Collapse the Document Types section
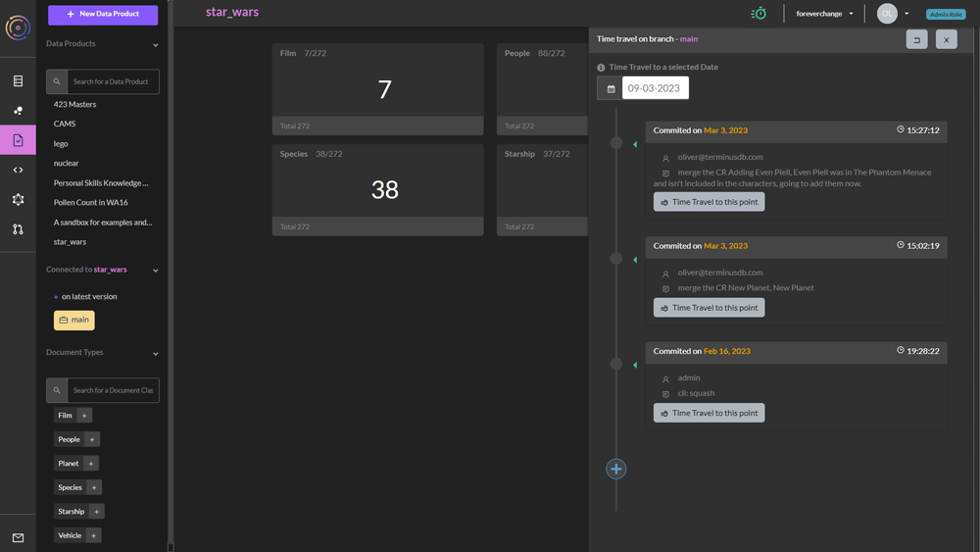This screenshot has height=552, width=980. point(156,354)
